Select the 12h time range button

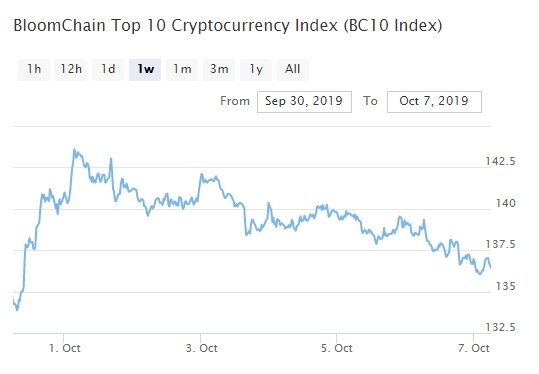71,69
